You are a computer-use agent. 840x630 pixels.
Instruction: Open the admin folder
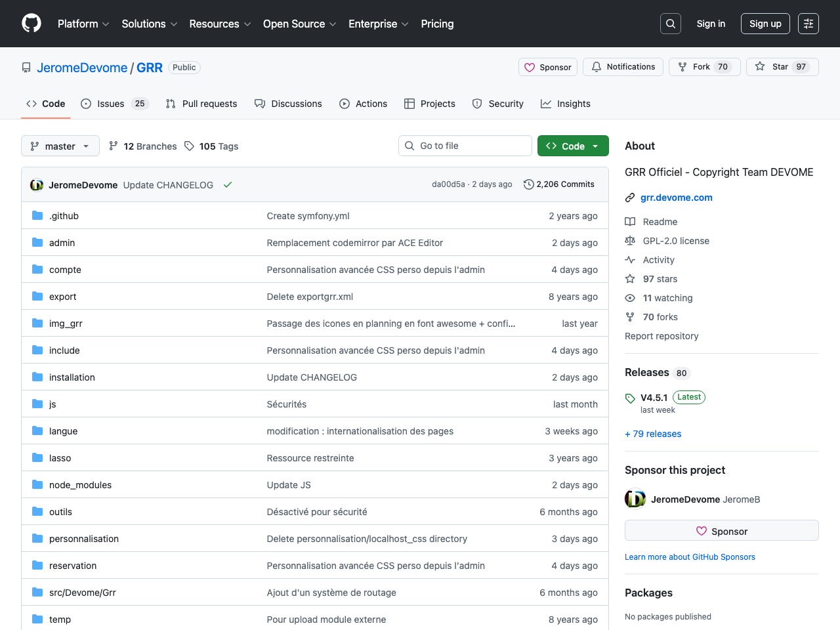click(62, 243)
